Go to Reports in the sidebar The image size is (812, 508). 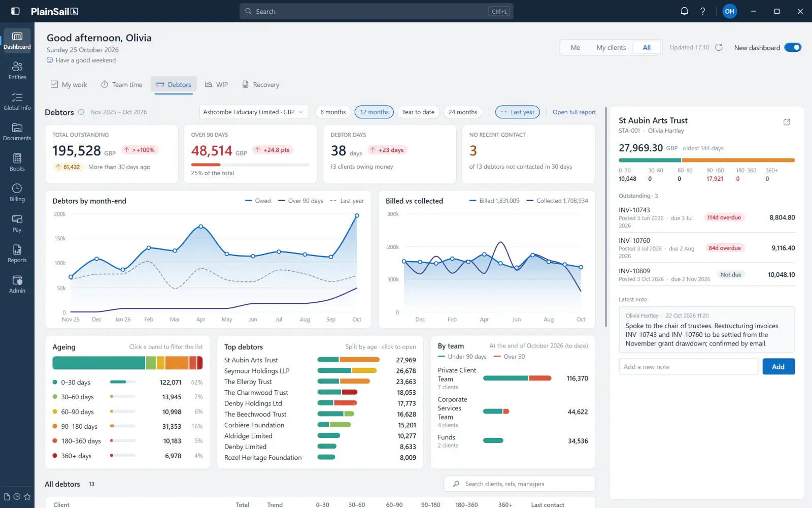pos(17,253)
